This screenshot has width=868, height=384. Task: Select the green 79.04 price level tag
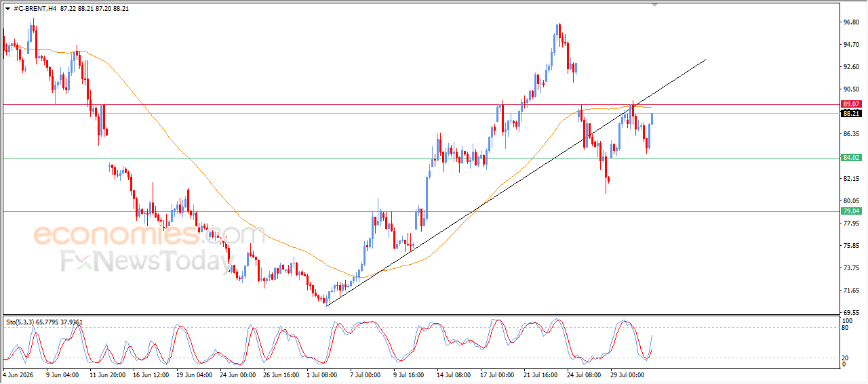click(851, 211)
